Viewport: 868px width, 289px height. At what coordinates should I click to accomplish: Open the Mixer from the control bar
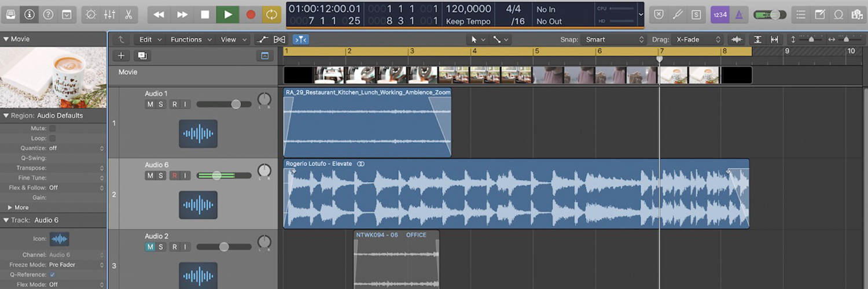pos(109,14)
